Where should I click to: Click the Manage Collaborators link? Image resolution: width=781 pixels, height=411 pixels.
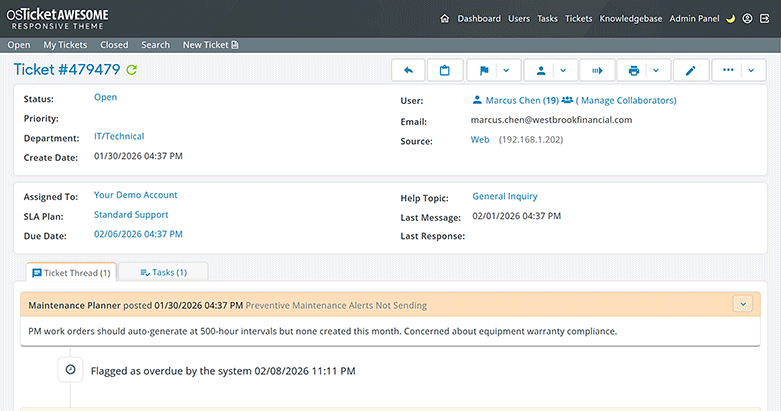(627, 101)
